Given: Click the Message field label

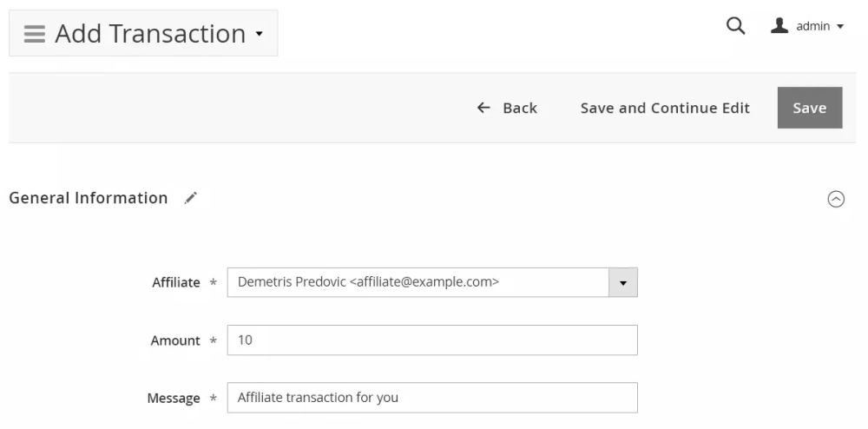Looking at the screenshot, I should [174, 398].
